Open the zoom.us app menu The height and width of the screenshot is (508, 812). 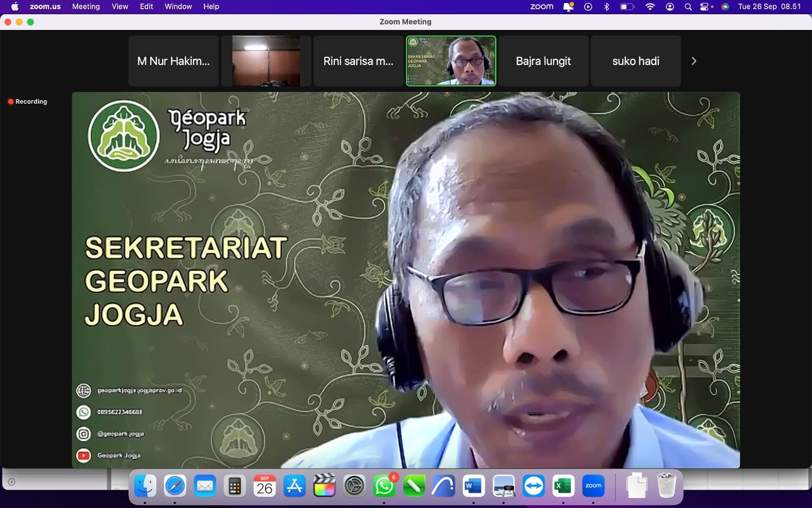point(45,7)
